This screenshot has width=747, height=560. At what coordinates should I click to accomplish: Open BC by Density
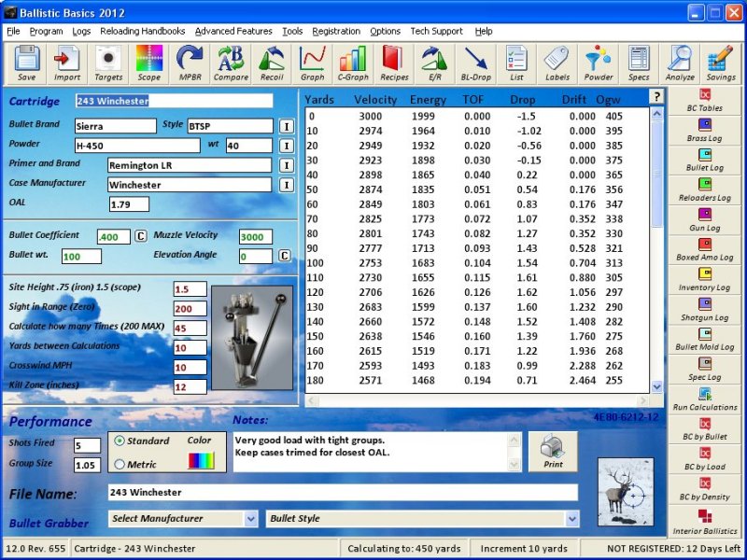[x=705, y=489]
